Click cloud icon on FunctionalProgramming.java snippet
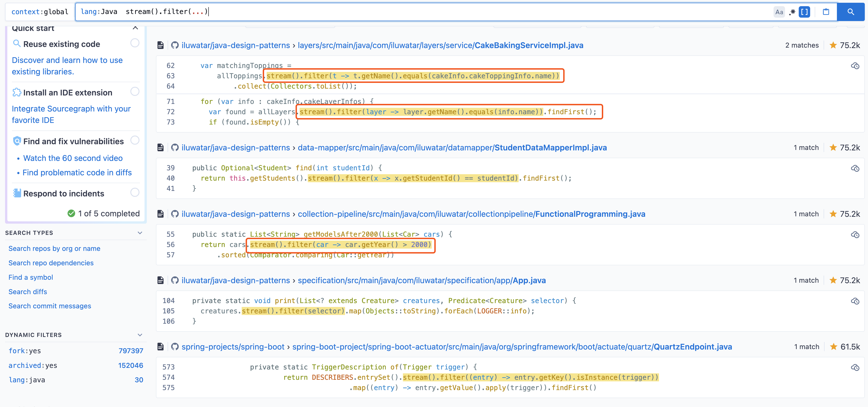Image resolution: width=868 pixels, height=407 pixels. point(855,235)
